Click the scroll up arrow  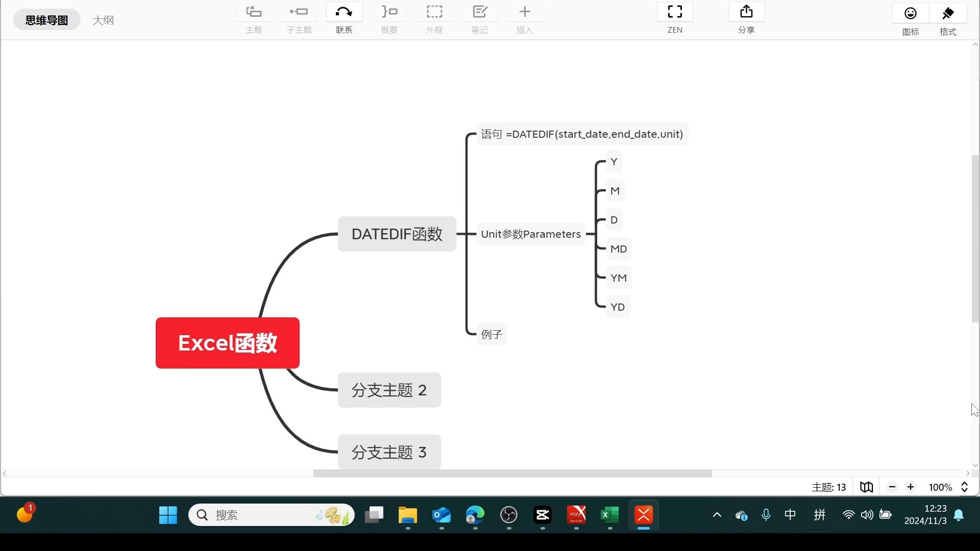click(x=975, y=44)
